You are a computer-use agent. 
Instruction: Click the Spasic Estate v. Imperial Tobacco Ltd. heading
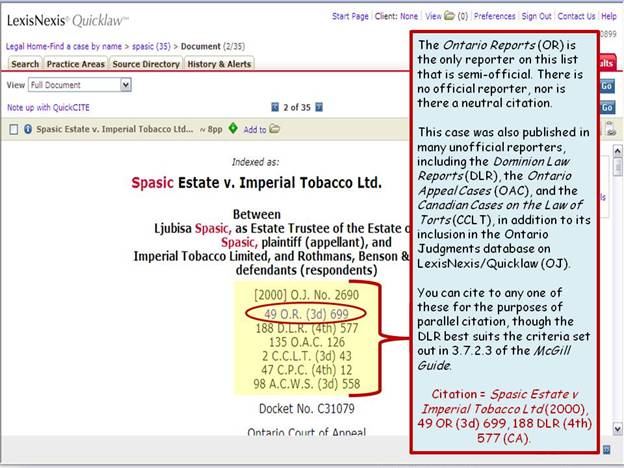point(256,183)
